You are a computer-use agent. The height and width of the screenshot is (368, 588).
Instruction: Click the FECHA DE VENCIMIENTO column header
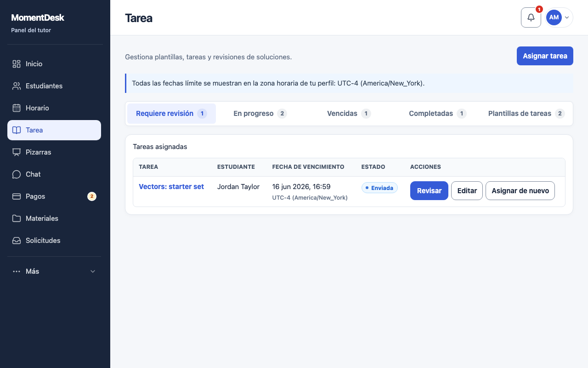[x=308, y=167]
